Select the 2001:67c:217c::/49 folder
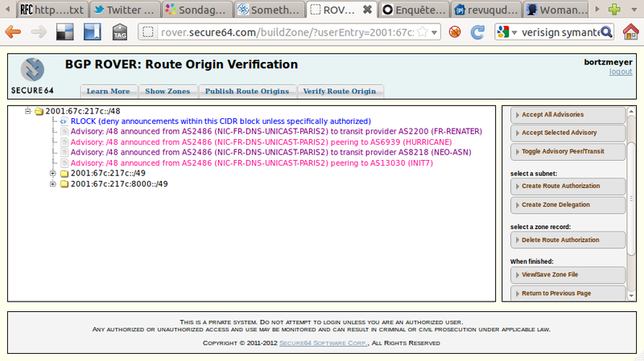The width and height of the screenshot is (644, 361). coord(108,173)
